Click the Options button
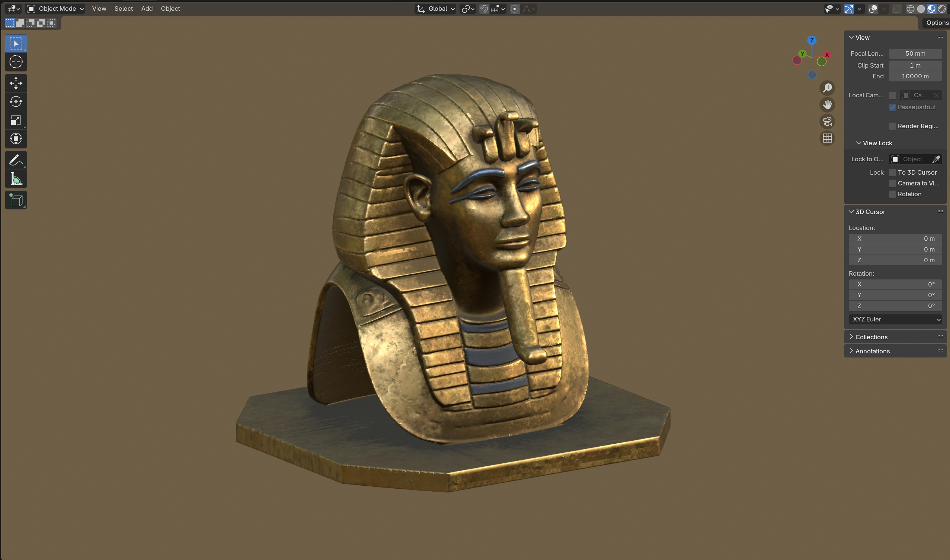950x560 pixels. click(937, 23)
